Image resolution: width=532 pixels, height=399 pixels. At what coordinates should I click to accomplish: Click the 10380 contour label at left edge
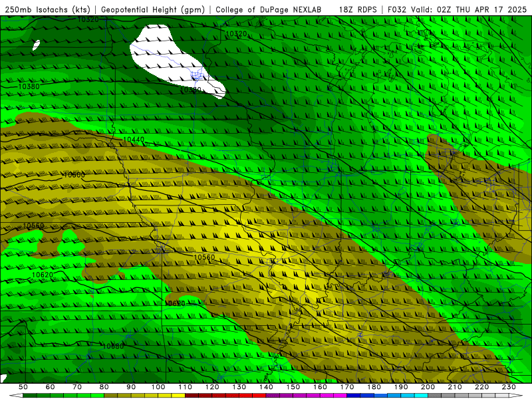click(29, 86)
